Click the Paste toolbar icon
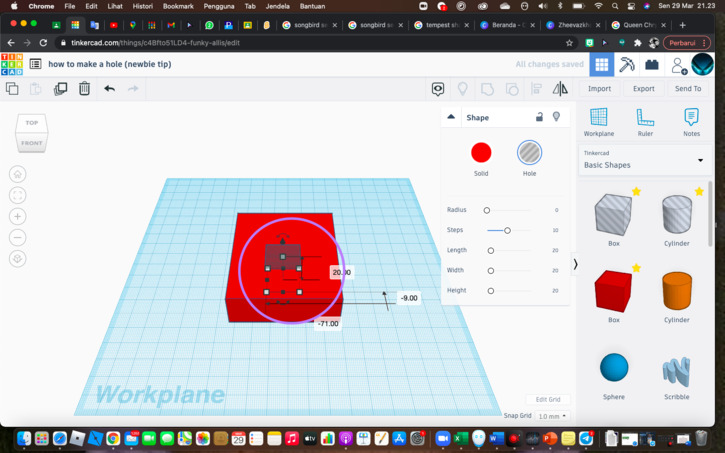Screen dimensions: 725x453 (x=36, y=88)
